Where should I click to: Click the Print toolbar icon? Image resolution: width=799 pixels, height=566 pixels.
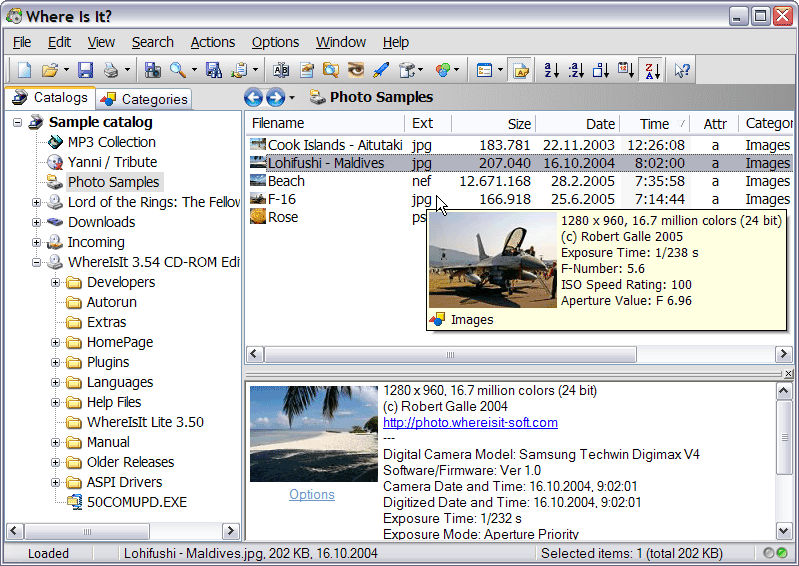pyautogui.click(x=111, y=70)
